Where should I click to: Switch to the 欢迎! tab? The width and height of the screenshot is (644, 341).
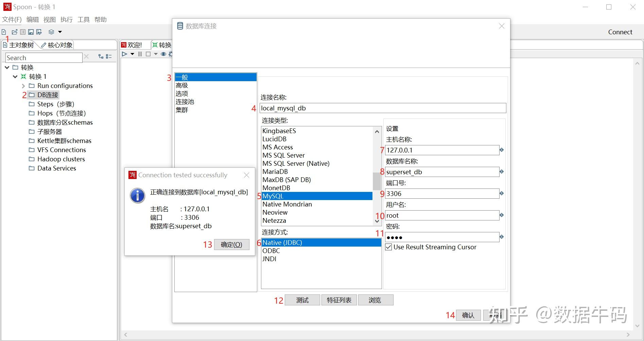(x=132, y=45)
